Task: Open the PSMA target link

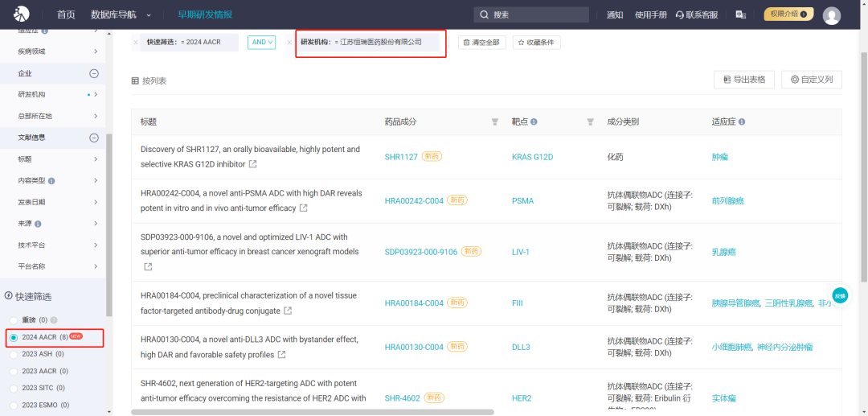Action: (522, 200)
